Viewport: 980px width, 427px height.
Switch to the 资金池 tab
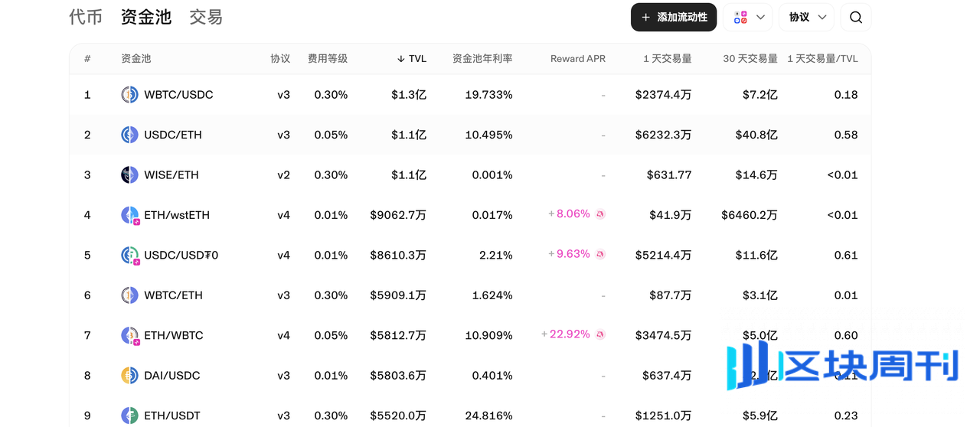coord(146,17)
